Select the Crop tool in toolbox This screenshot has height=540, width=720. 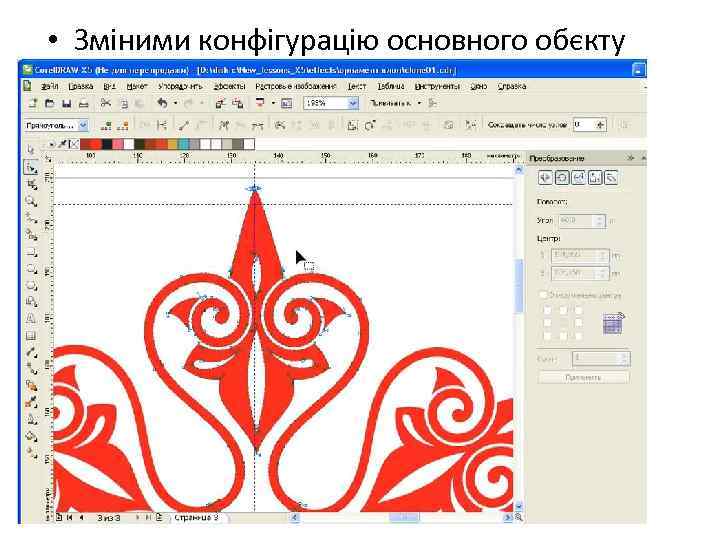click(x=31, y=185)
